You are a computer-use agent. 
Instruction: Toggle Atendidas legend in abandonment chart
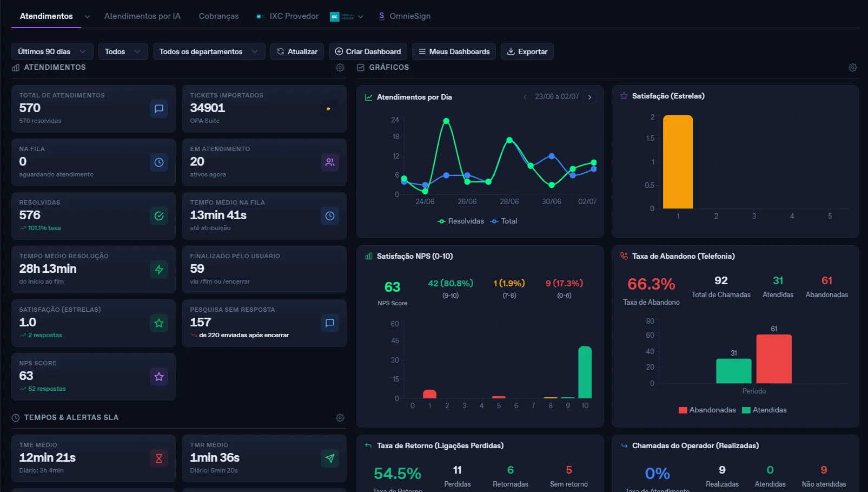pos(765,410)
